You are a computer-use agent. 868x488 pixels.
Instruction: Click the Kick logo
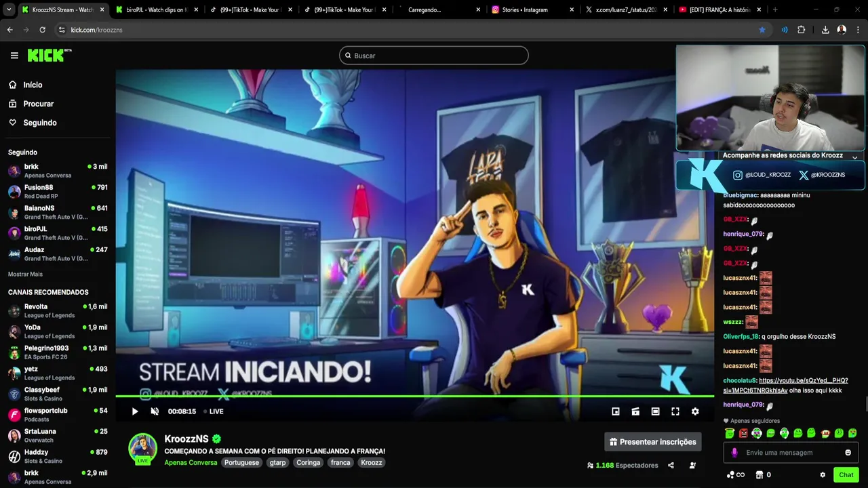tap(50, 56)
